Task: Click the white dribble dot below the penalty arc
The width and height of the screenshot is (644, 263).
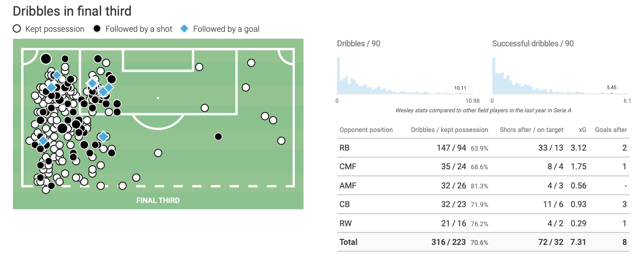Action: [158, 153]
